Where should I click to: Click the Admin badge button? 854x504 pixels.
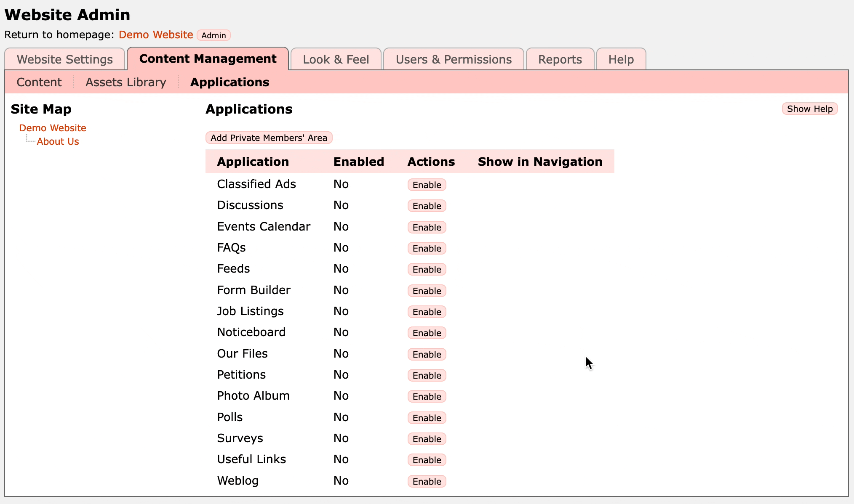click(x=213, y=35)
